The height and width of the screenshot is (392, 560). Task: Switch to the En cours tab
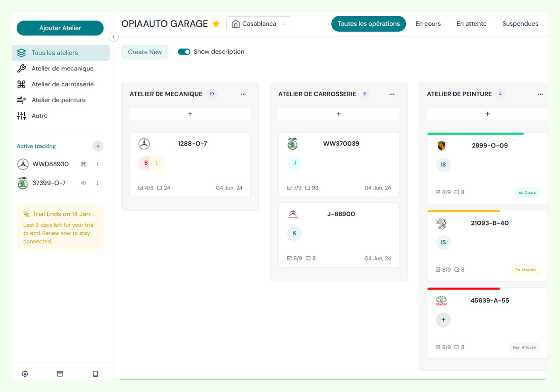tap(428, 24)
